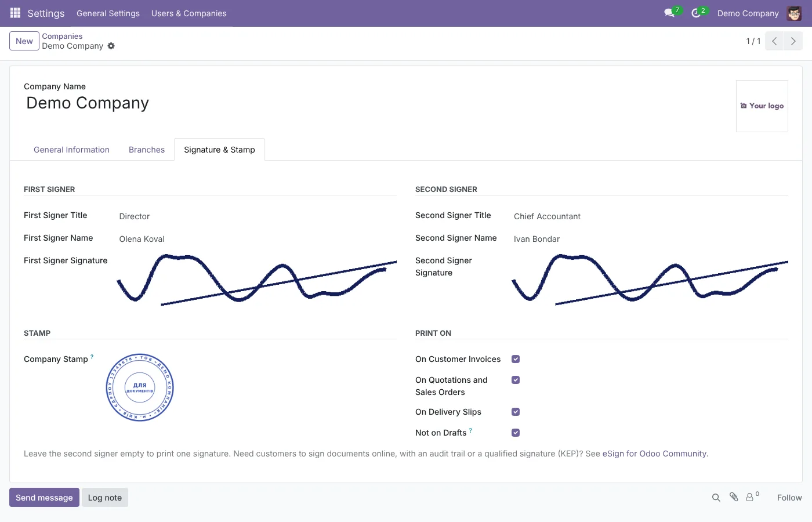
Task: Click the First Signer Signature image
Action: coord(256,280)
